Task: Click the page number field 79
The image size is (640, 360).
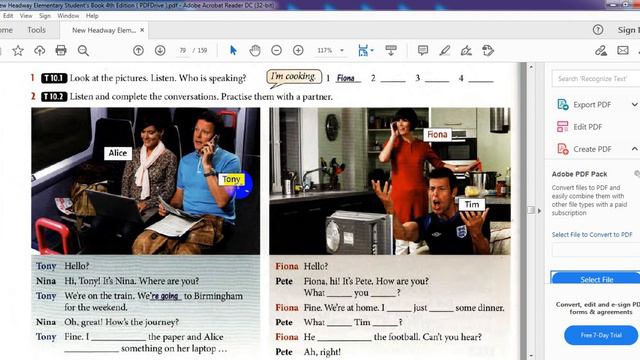Action: tap(182, 51)
